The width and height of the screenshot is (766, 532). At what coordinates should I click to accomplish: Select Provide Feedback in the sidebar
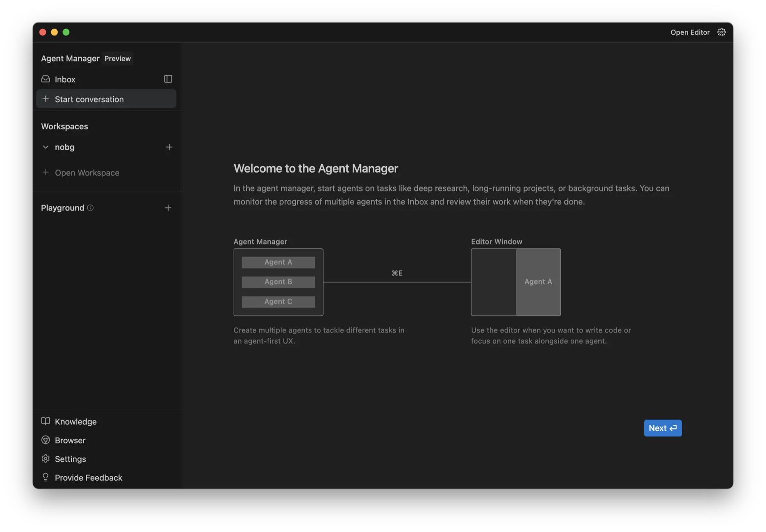click(x=88, y=478)
